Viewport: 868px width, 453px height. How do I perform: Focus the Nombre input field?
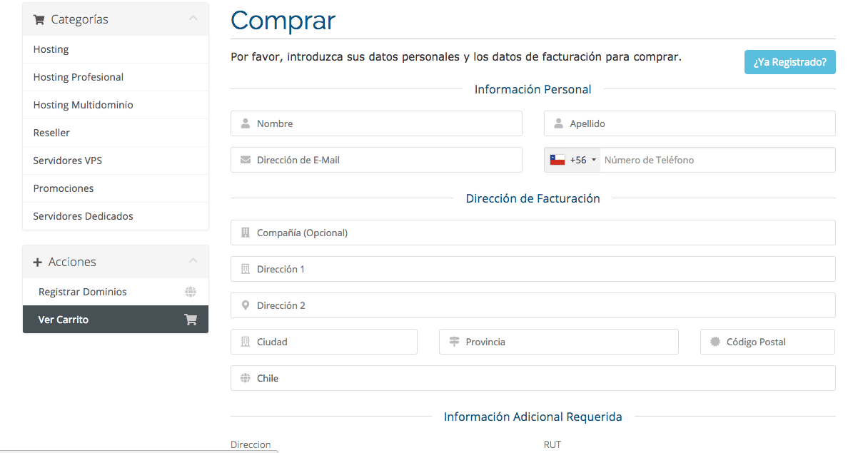(x=376, y=123)
